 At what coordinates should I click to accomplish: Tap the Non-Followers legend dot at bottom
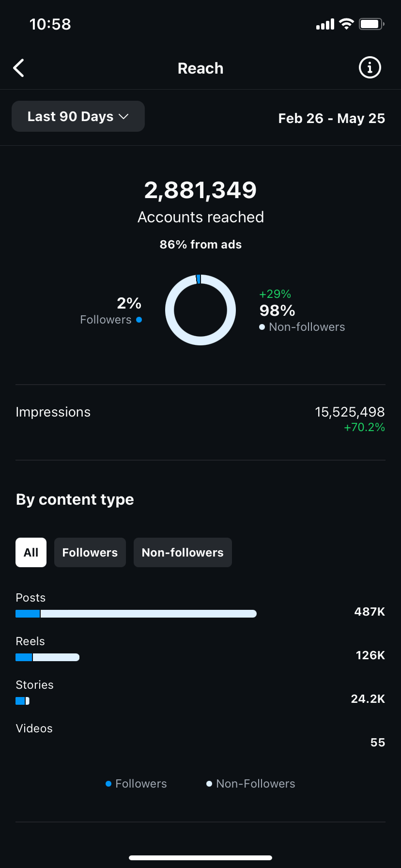coord(209,784)
